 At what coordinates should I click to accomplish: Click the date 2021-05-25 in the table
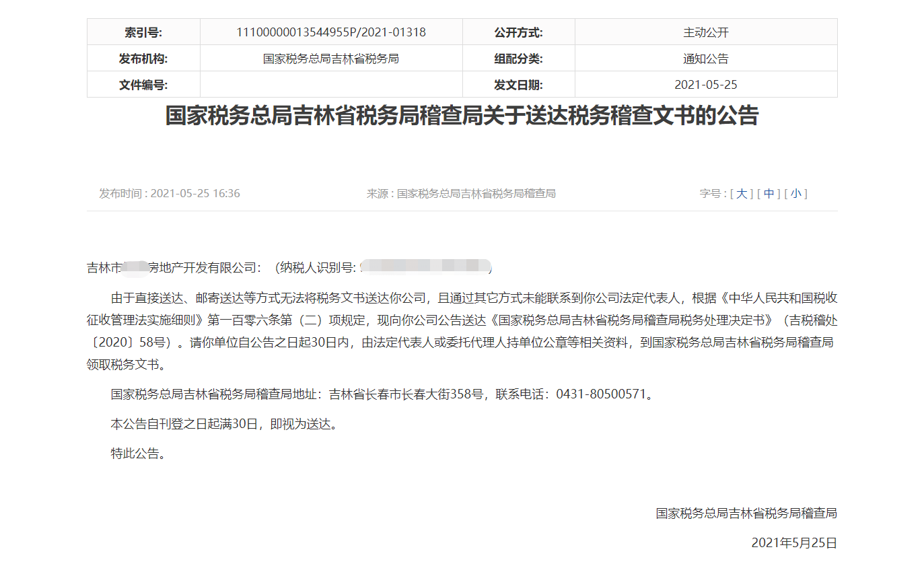pos(706,85)
